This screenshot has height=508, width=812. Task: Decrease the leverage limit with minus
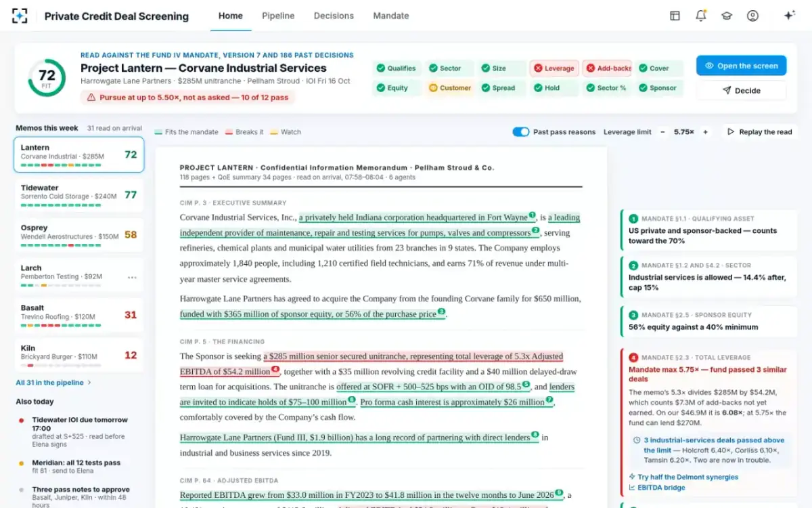(662, 132)
